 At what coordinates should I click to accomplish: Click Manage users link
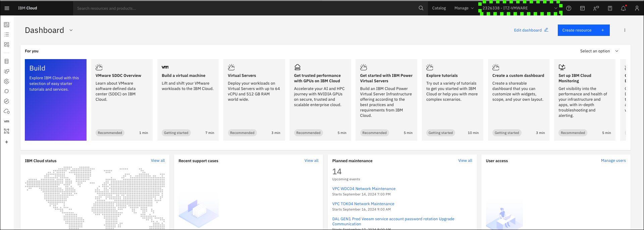613,160
